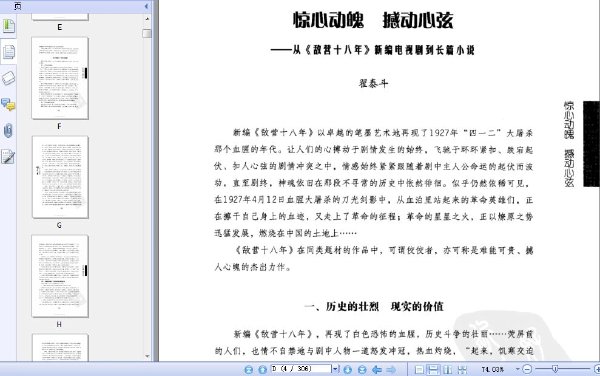Viewport: 600px width, 376px height.
Task: Open the Bookmarks panel icon
Action: click(8, 26)
